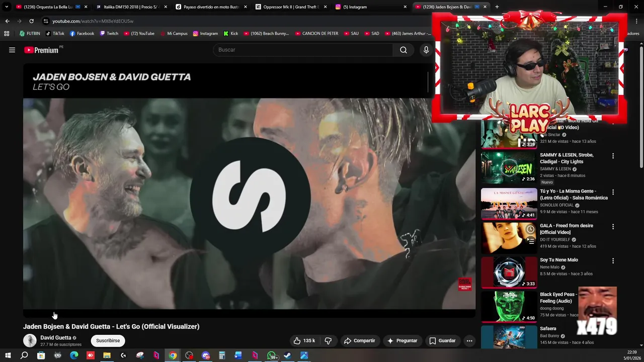The image size is (644, 362).
Task: Close the Orquesta La Bella Luz tab
Action: coord(86,7)
